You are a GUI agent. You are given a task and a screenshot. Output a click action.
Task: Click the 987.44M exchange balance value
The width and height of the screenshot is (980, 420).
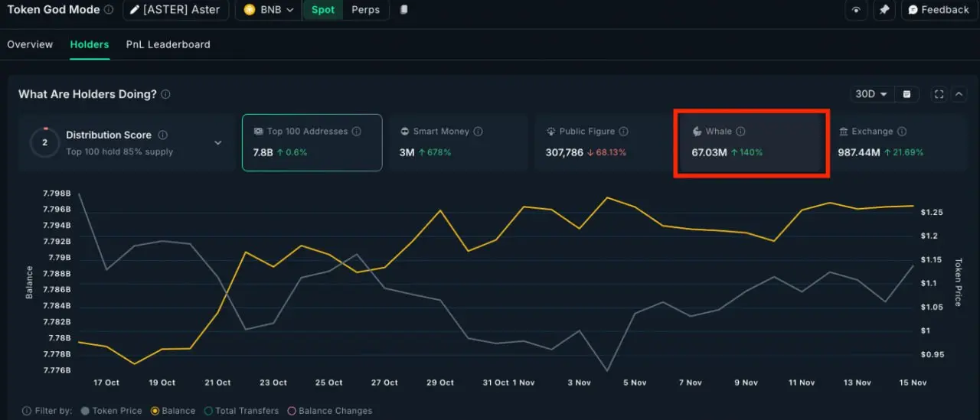point(859,152)
